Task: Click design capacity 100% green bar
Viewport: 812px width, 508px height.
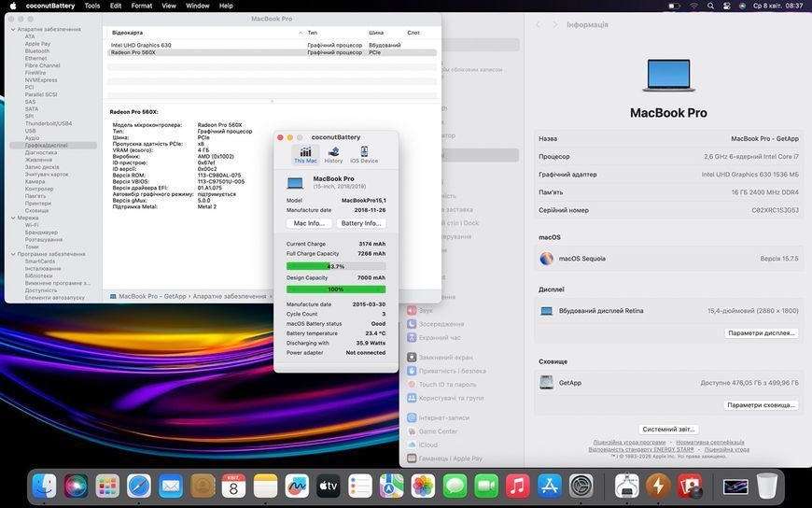Action: (336, 289)
